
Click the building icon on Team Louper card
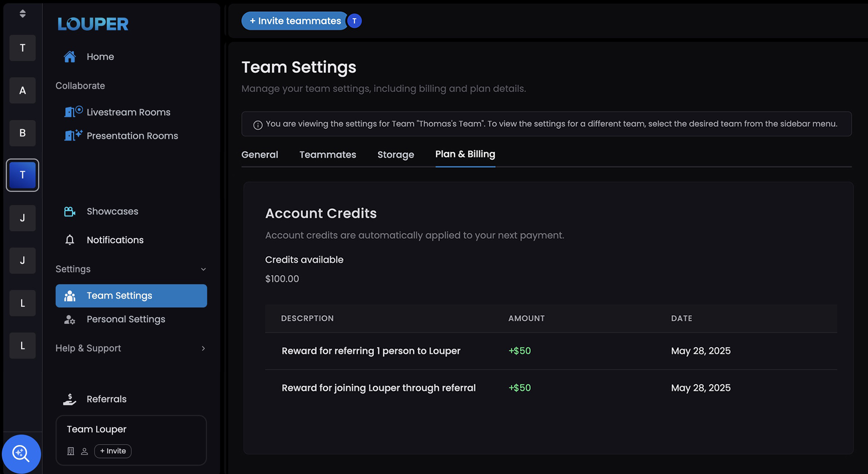(70, 451)
